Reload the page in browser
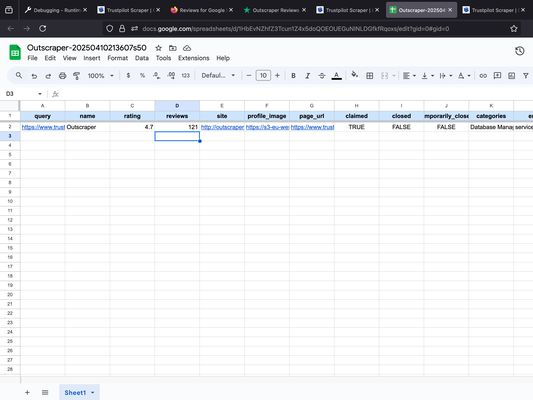Screen dimensions: 533x400 42,29
